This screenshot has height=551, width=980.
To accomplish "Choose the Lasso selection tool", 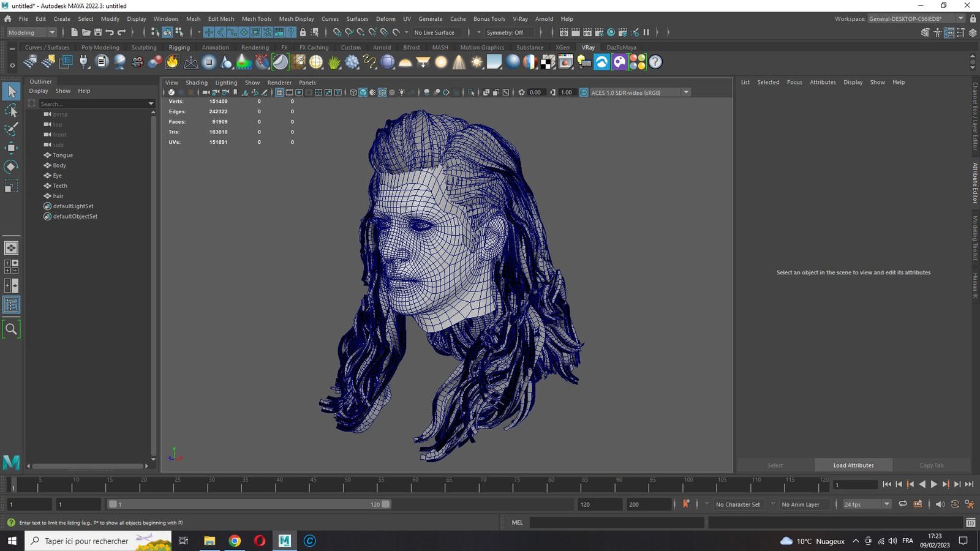I will coord(11,110).
